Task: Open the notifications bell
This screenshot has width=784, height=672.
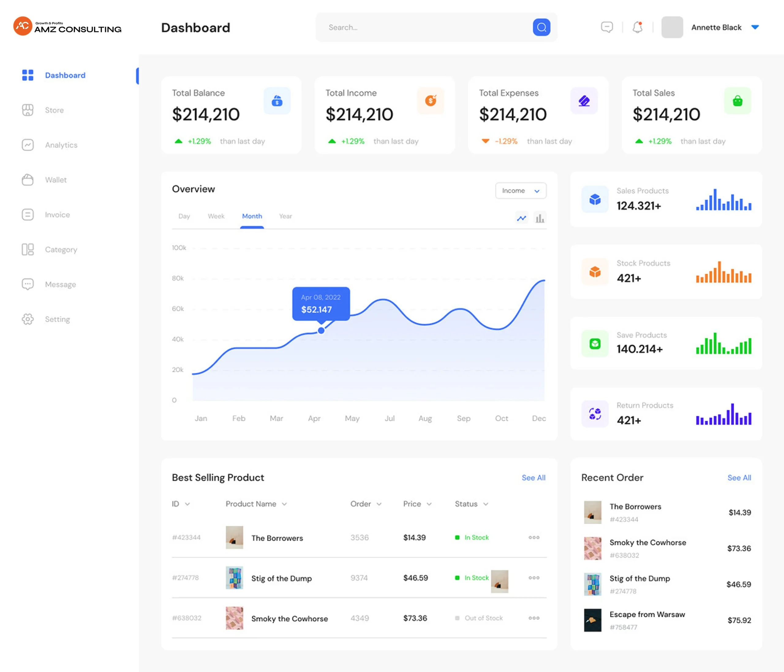Action: click(x=638, y=27)
